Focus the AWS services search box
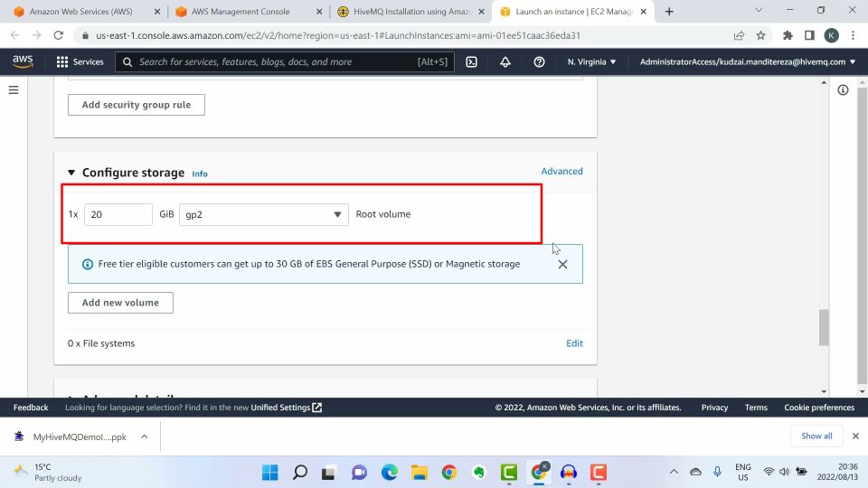 click(x=285, y=62)
